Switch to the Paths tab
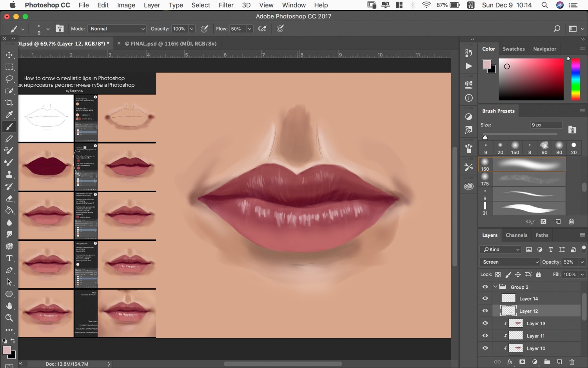The image size is (588, 368). coord(542,235)
